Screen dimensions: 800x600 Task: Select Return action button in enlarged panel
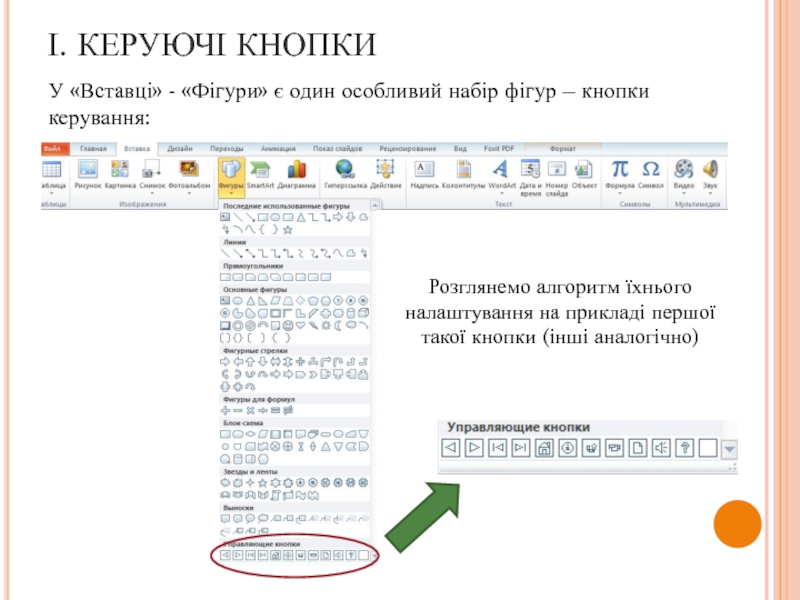tap(591, 448)
